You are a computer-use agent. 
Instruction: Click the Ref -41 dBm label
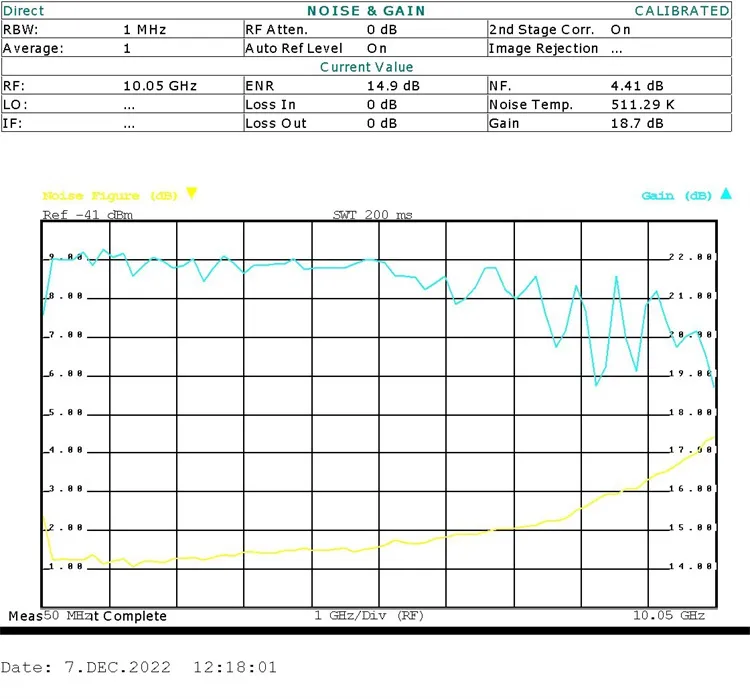point(88,214)
